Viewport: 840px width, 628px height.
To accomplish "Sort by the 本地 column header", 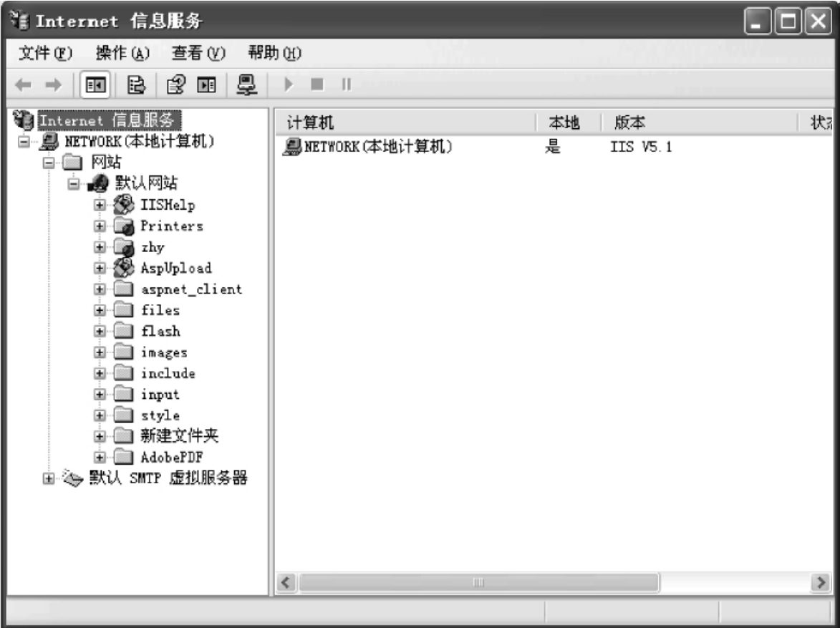I will 569,122.
